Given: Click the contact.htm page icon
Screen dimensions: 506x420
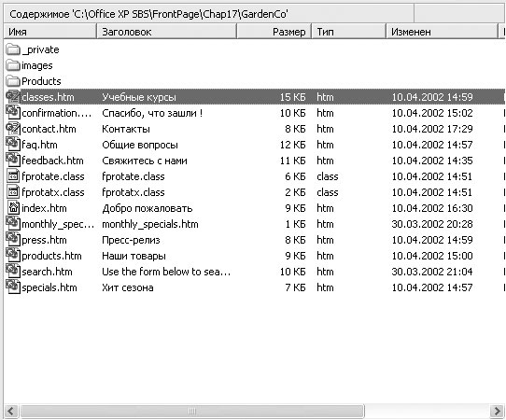Looking at the screenshot, I should pyautogui.click(x=13, y=129).
